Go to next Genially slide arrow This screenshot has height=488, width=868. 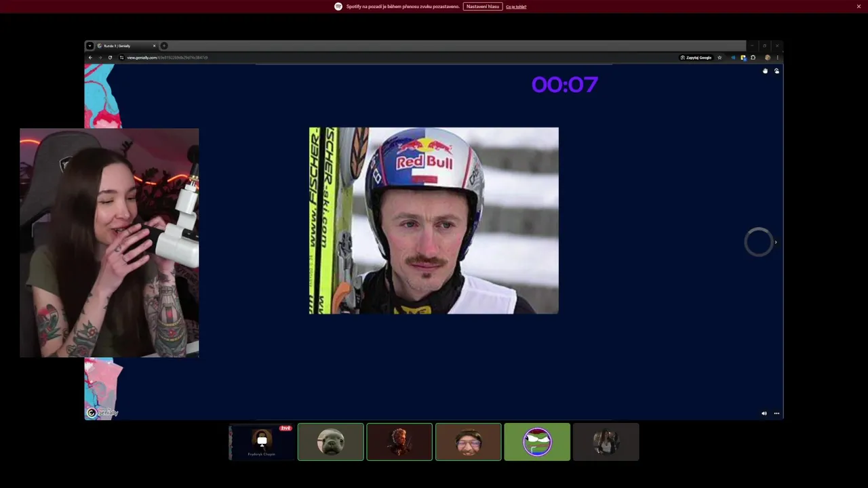775,242
